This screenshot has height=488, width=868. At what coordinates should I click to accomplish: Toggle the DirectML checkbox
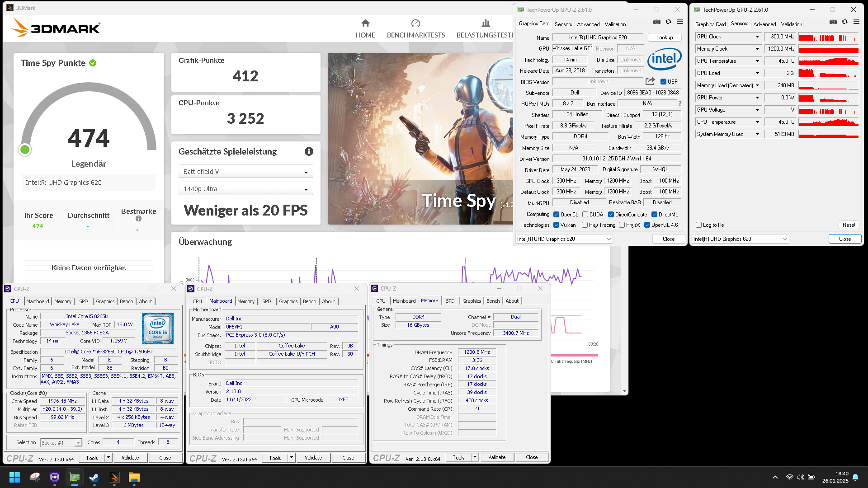654,215
